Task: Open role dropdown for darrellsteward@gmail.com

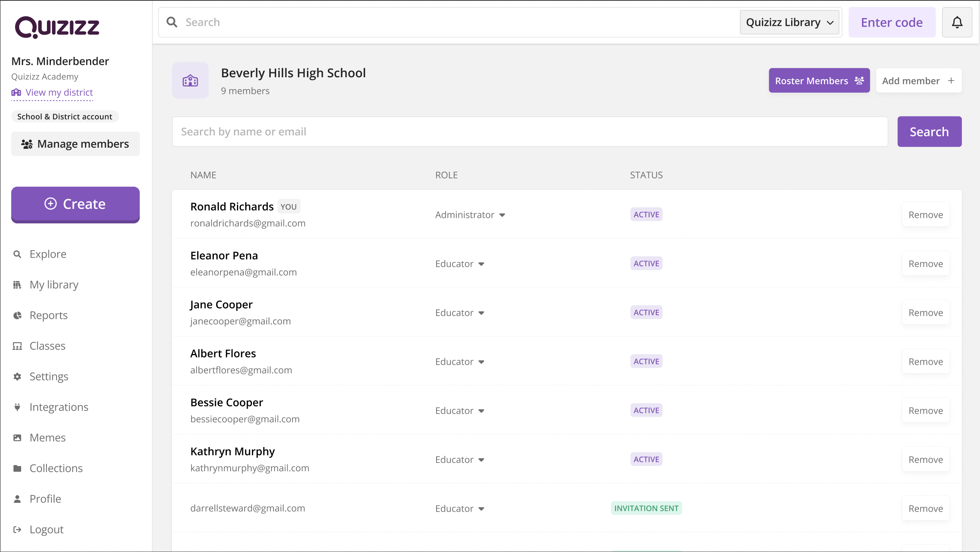Action: pyautogui.click(x=460, y=509)
